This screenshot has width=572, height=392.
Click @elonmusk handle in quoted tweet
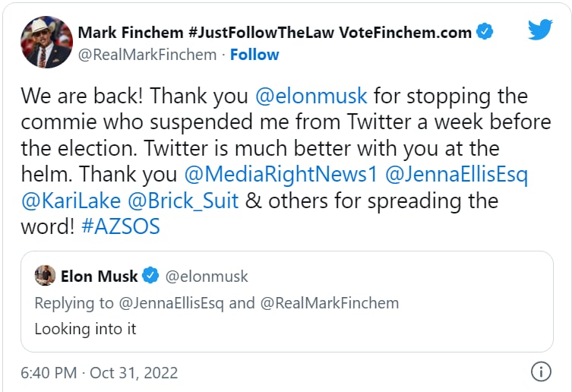[207, 276]
